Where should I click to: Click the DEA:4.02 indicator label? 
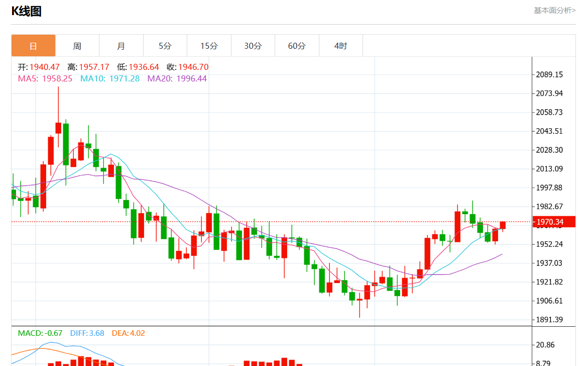(128, 333)
